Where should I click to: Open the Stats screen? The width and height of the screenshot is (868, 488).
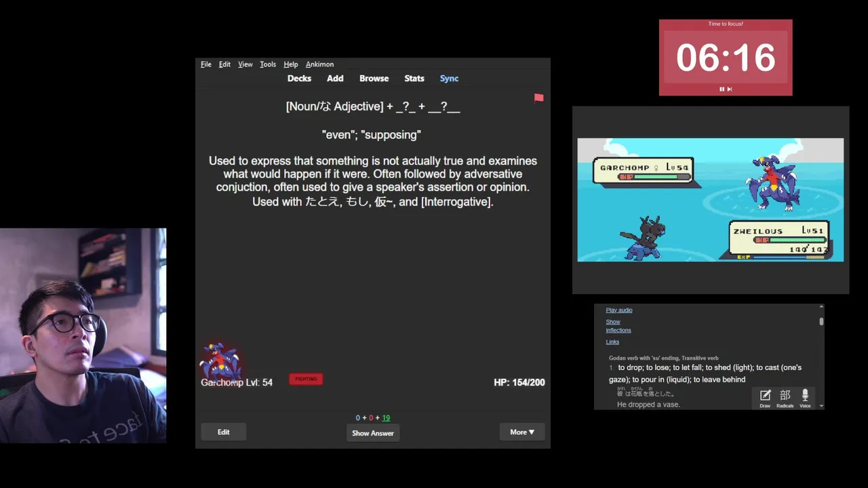pyautogui.click(x=414, y=79)
